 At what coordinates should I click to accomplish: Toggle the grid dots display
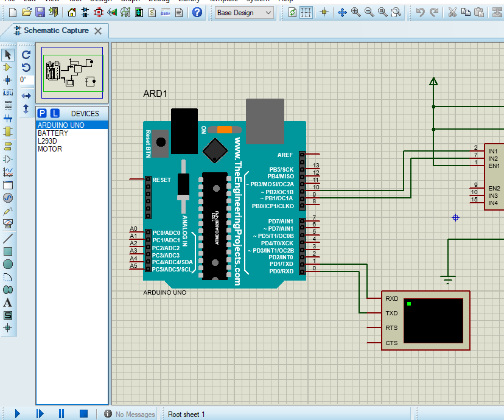pos(306,12)
